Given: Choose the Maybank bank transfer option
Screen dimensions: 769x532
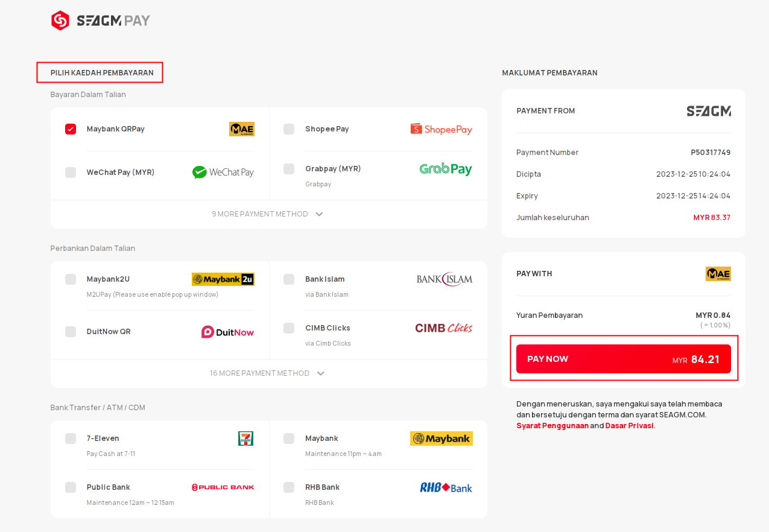Looking at the screenshot, I should tap(378, 445).
